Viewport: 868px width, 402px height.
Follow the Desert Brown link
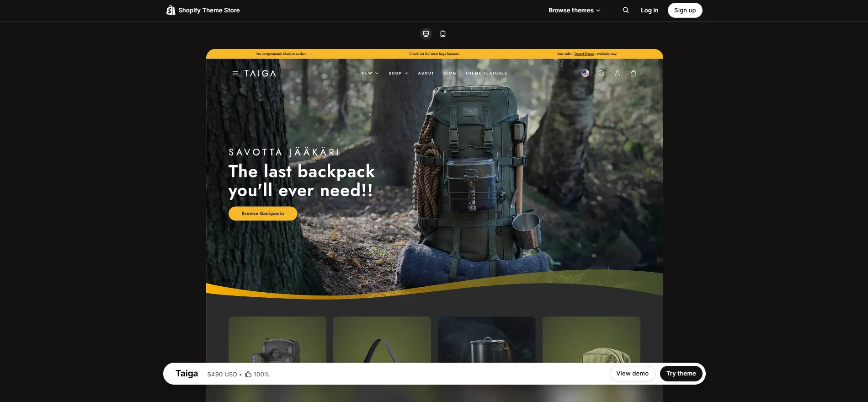(584, 54)
